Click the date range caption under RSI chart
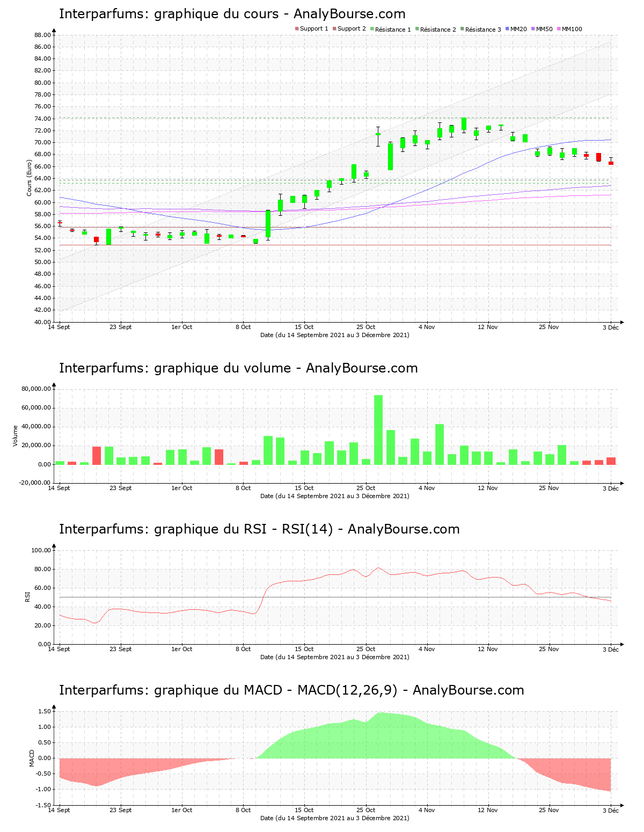 point(335,657)
